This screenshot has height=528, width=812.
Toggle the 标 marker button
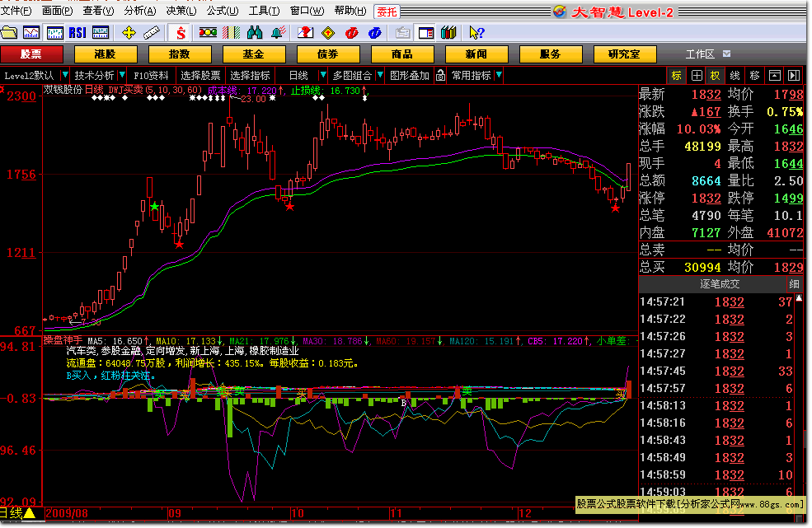tap(677, 76)
